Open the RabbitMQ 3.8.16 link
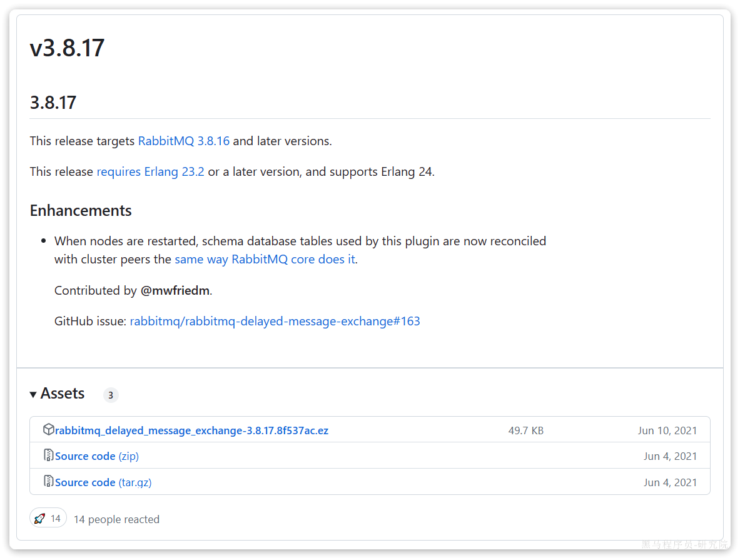The image size is (740, 560). pos(184,141)
